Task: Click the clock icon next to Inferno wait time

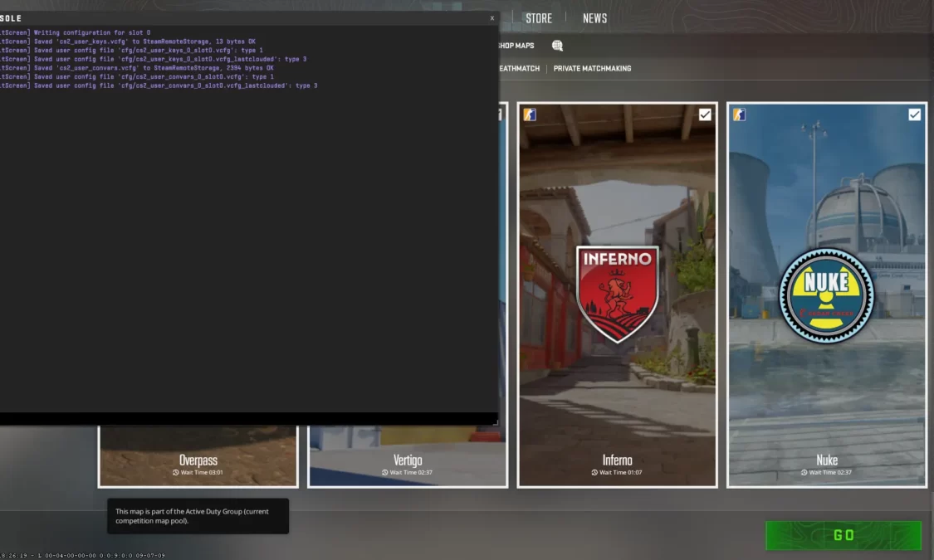Action: (594, 473)
